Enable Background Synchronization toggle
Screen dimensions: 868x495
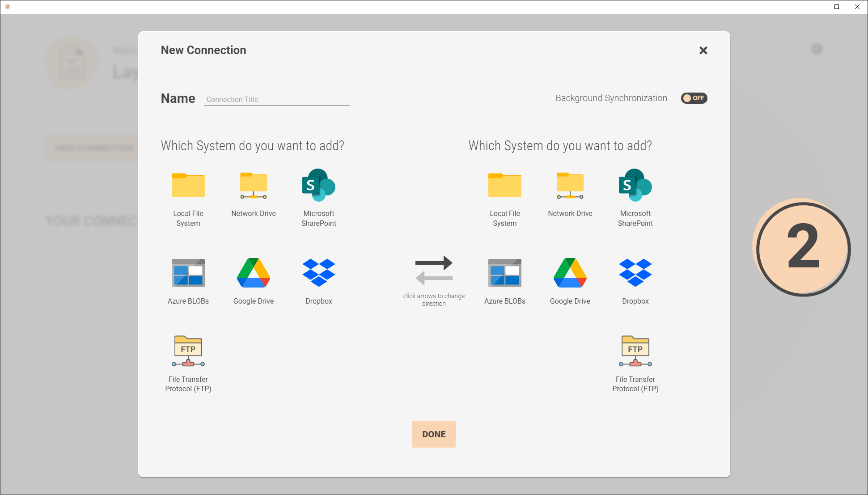coord(694,98)
